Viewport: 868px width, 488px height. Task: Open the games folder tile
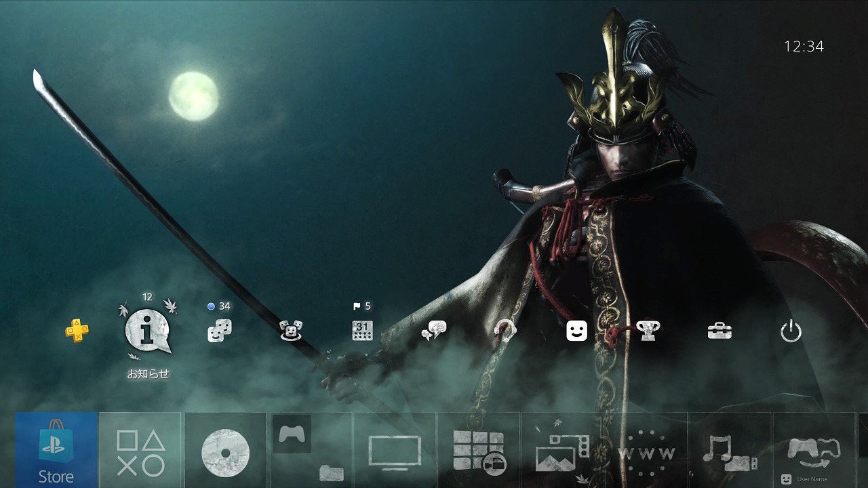coord(311,451)
